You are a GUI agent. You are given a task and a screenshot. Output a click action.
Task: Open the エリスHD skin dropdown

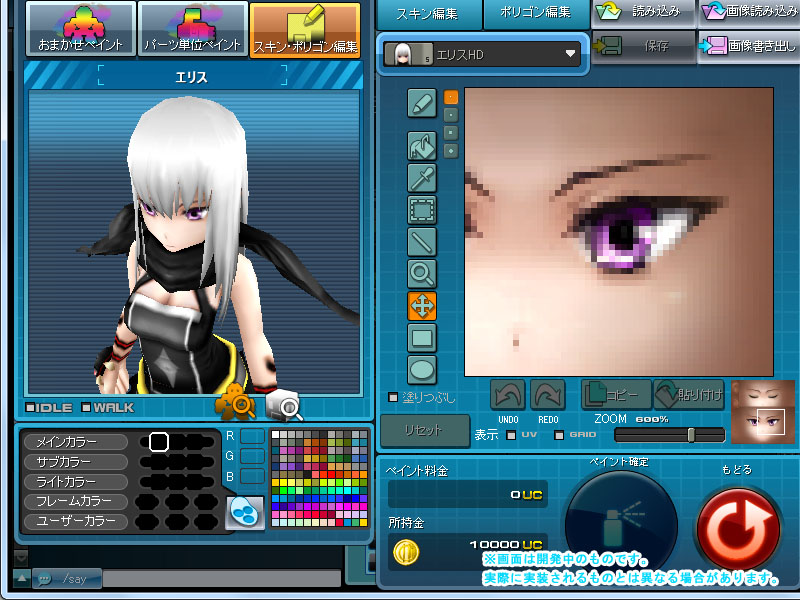tap(483, 54)
